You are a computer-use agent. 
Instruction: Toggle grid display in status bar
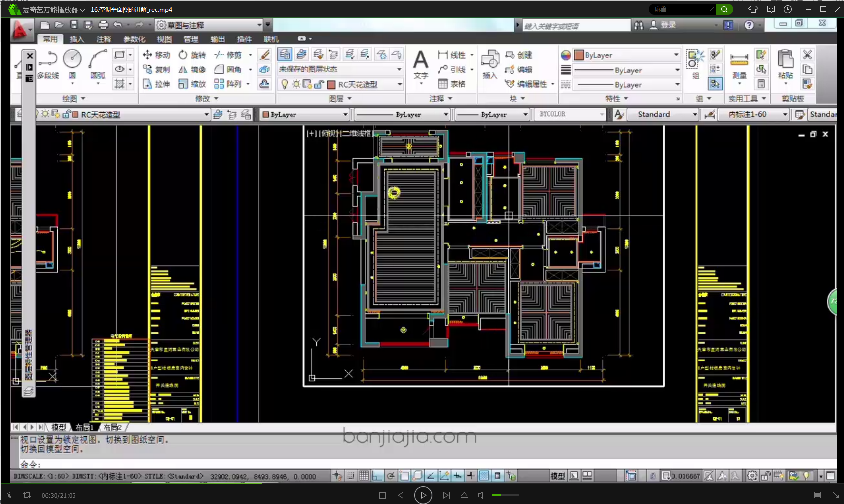click(x=364, y=476)
